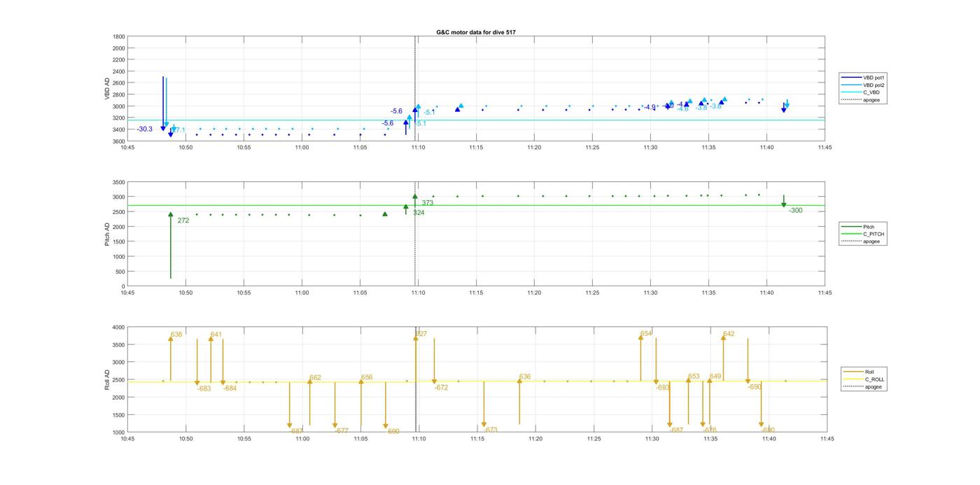980x485 pixels.
Task: Click the '641' roll value label
Action: 216,335
